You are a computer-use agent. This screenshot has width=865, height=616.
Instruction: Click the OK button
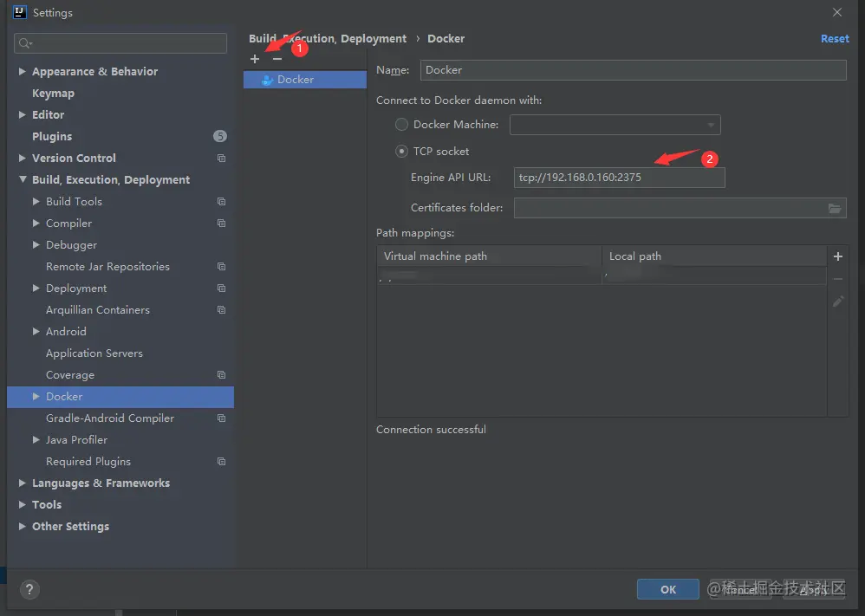(668, 589)
